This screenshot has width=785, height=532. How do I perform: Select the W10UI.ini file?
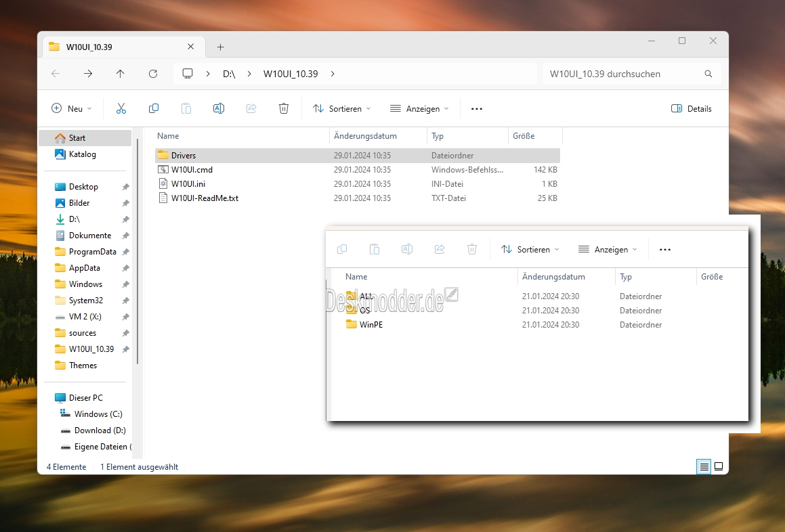(x=358, y=183)
